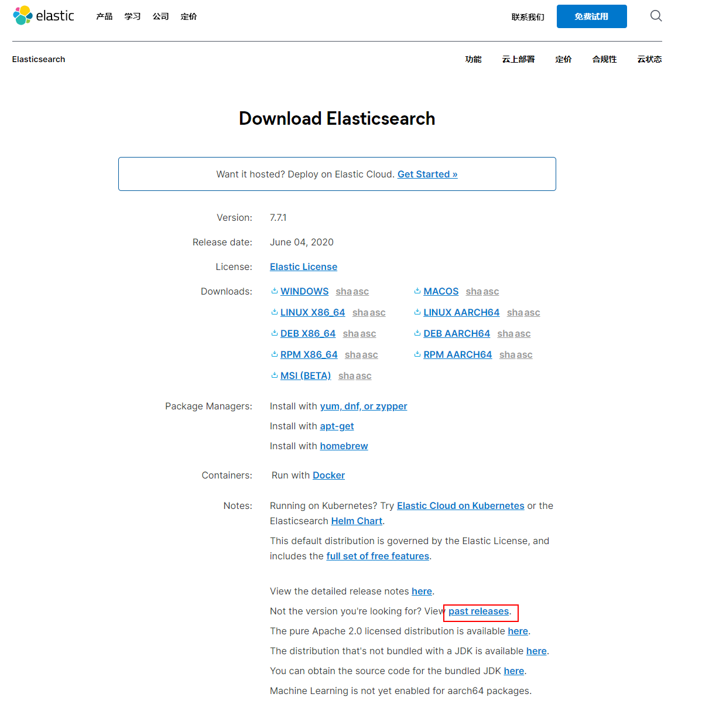Open asc link for LINUX AARCH64

point(532,312)
